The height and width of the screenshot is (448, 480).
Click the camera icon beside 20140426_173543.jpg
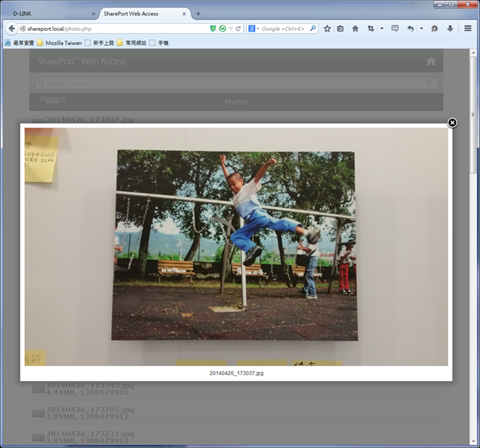[x=38, y=389]
